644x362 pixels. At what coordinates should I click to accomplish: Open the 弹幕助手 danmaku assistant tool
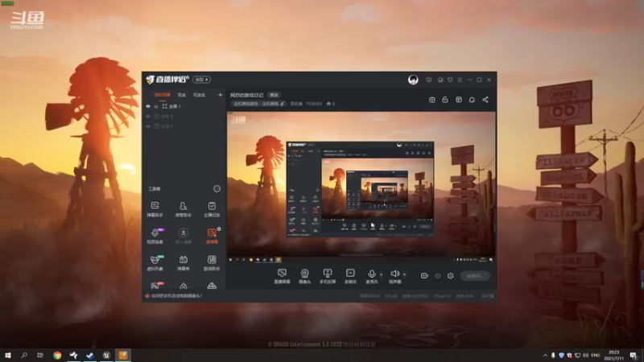(155, 209)
